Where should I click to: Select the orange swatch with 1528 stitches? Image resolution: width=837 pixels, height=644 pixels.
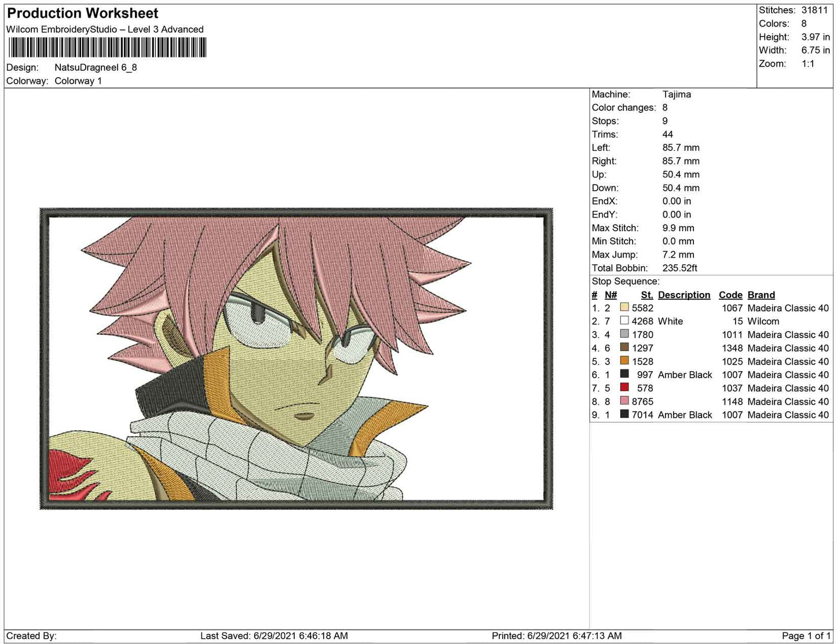pyautogui.click(x=624, y=361)
